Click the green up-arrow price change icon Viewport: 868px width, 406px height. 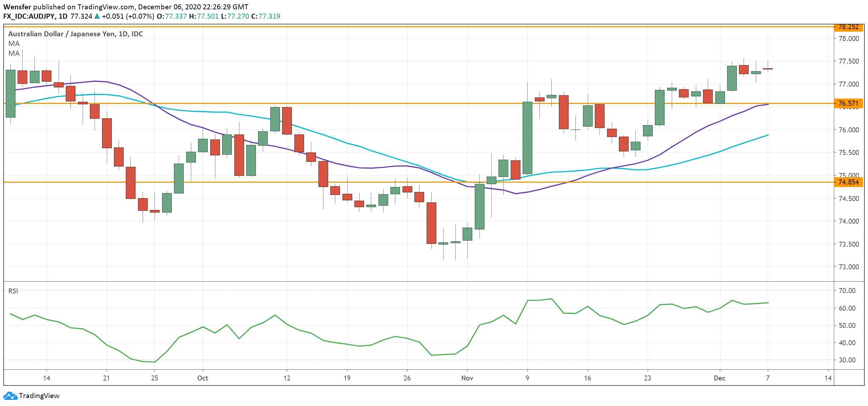[x=97, y=16]
